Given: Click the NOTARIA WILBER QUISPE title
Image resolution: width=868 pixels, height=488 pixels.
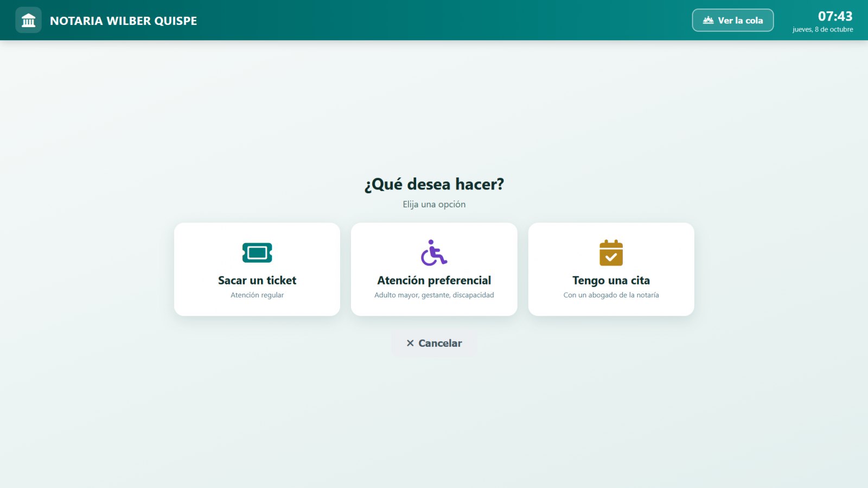Looking at the screenshot, I should click(x=124, y=21).
